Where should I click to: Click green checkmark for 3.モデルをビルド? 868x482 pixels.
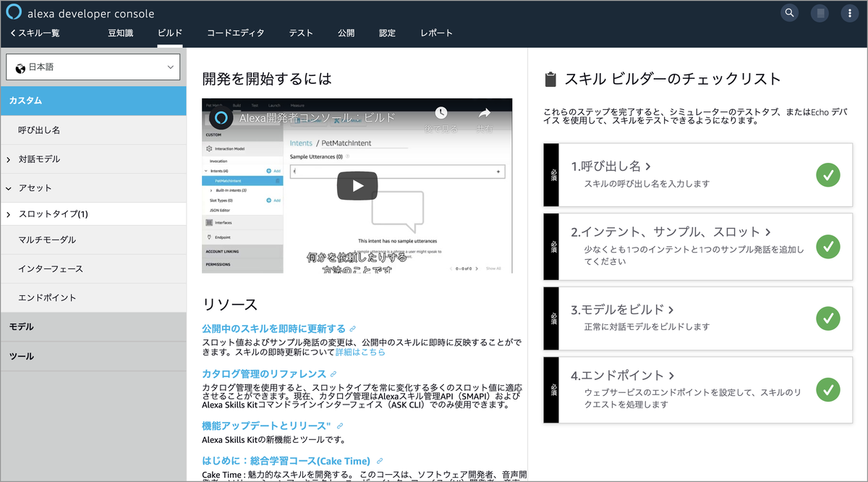click(x=828, y=318)
